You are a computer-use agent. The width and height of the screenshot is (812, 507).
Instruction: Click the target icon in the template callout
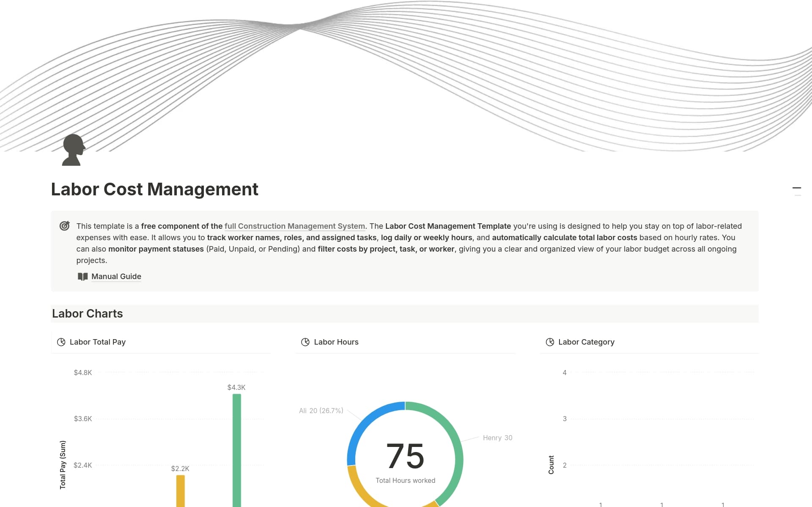tap(64, 226)
